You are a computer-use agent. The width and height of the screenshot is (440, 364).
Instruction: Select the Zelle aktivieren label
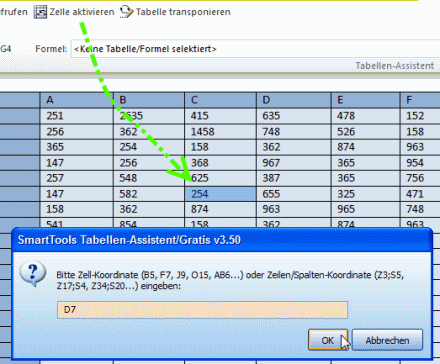tap(82, 12)
